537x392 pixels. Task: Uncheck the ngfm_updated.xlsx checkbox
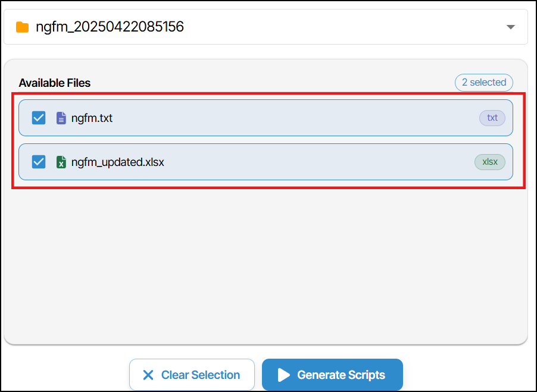point(39,162)
